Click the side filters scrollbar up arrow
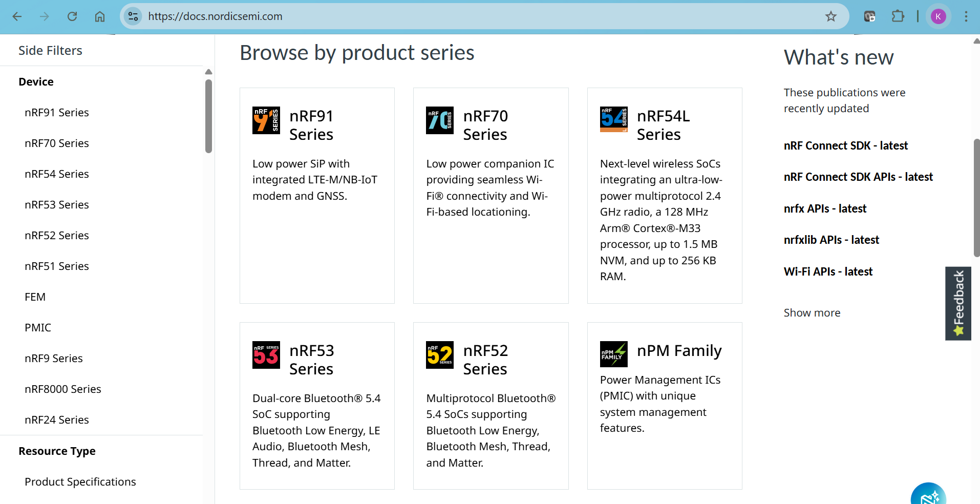980x504 pixels. click(208, 72)
